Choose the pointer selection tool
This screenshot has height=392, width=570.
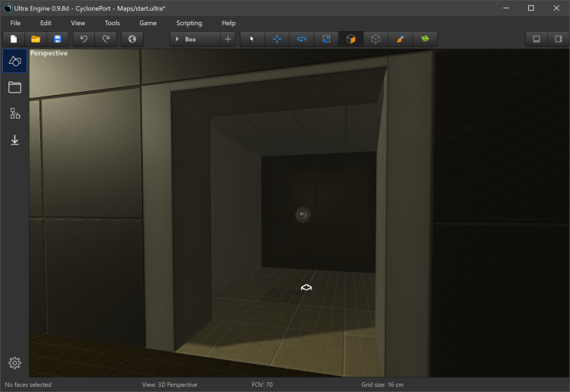click(x=252, y=39)
